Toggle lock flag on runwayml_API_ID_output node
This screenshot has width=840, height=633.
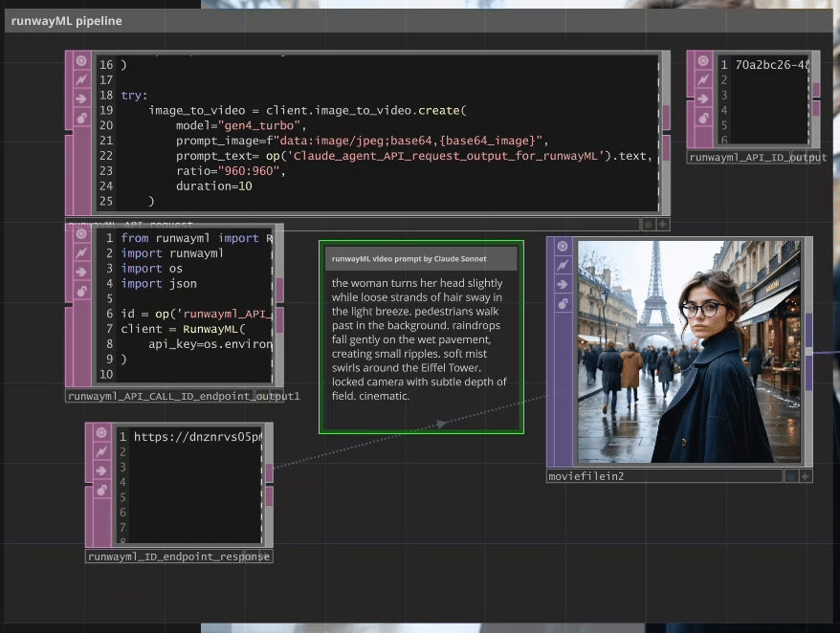pos(703,118)
